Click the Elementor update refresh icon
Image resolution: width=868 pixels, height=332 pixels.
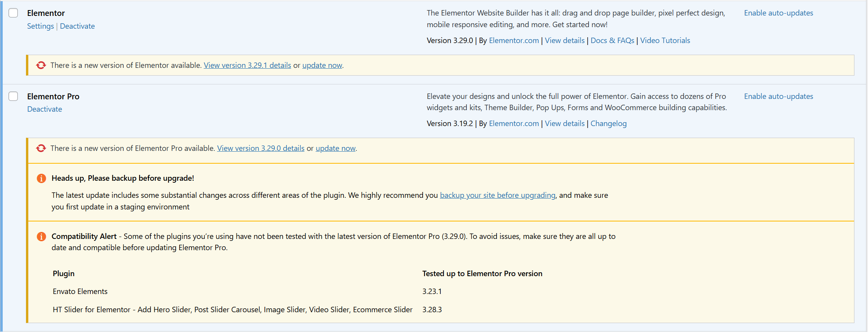[41, 65]
